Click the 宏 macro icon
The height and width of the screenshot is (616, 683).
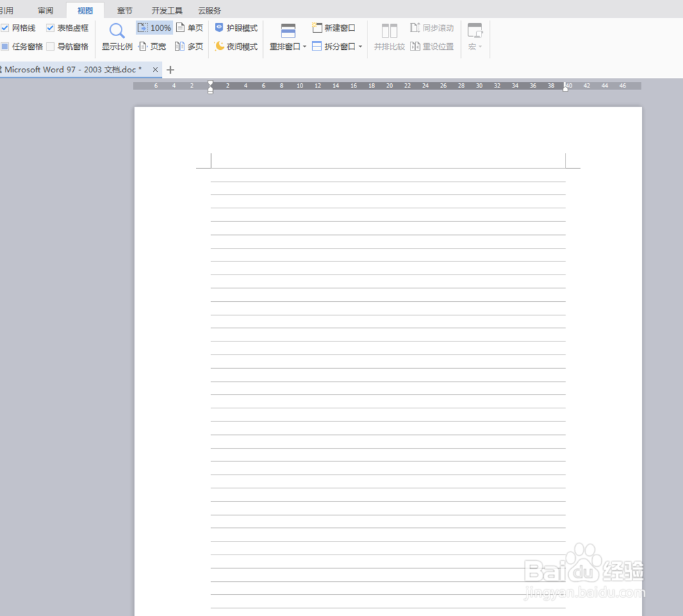475,31
